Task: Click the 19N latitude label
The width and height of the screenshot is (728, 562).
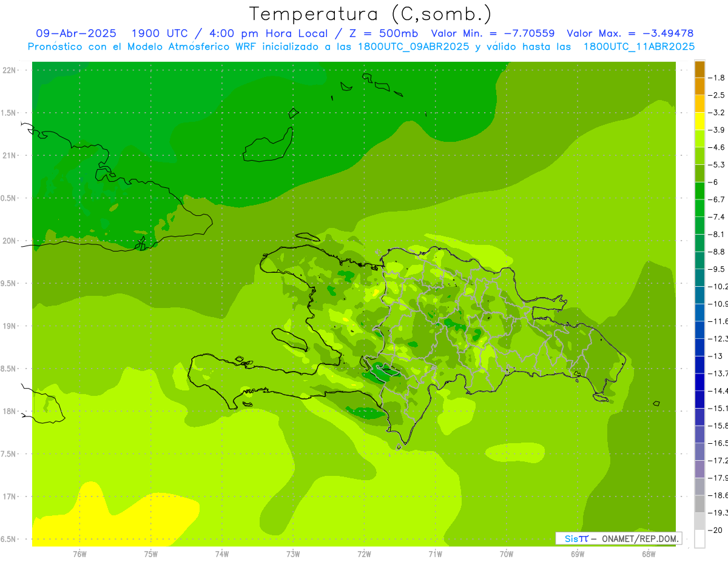Action: (x=10, y=326)
